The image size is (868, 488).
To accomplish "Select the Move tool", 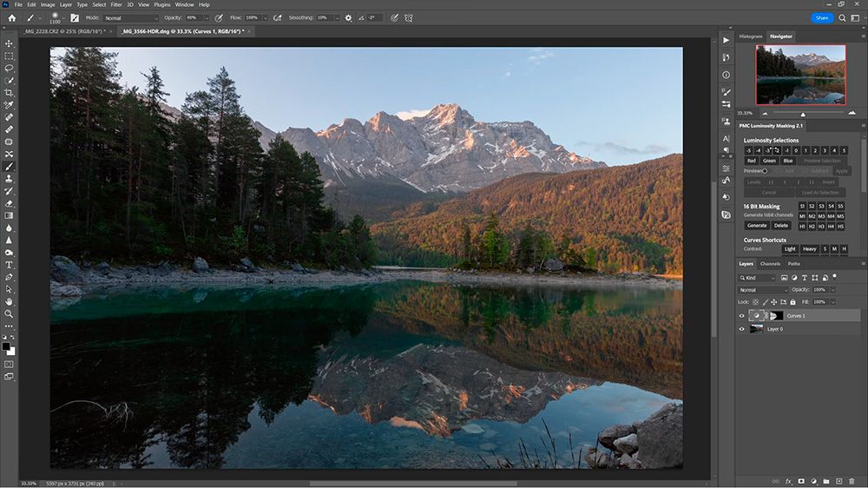I will 10,43.
